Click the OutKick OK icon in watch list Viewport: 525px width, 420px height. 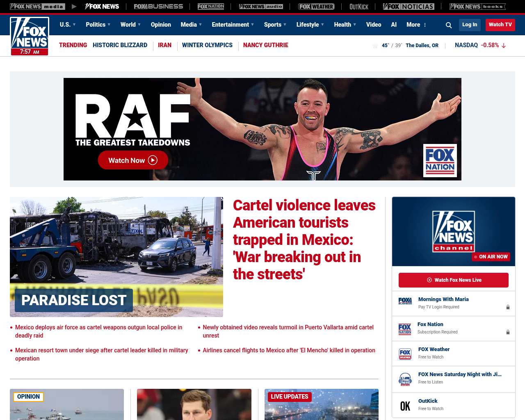click(x=405, y=406)
